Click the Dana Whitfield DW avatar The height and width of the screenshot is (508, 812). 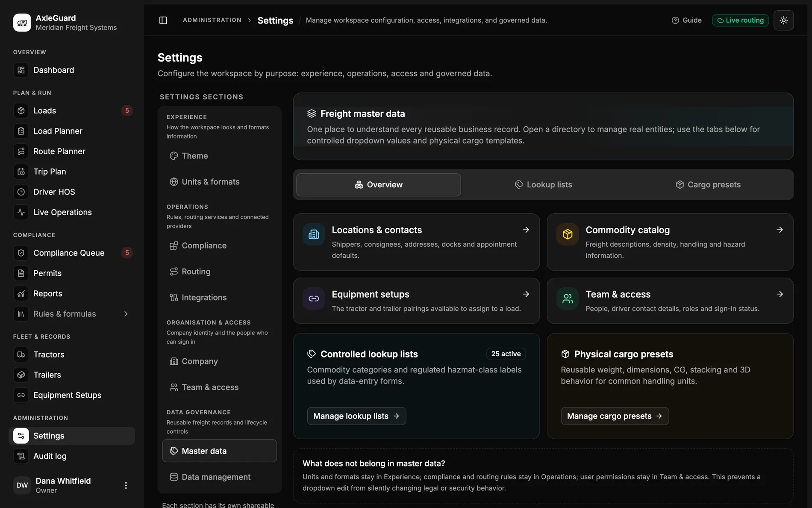[22, 485]
